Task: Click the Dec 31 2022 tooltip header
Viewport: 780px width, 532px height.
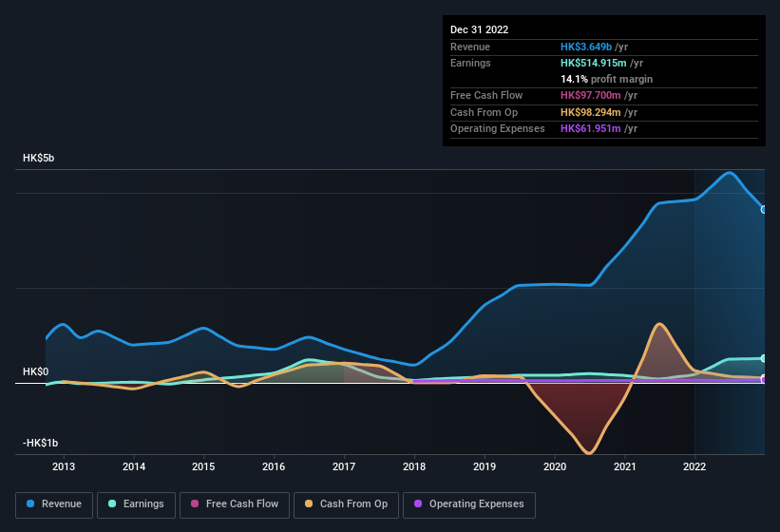Action: [x=480, y=29]
